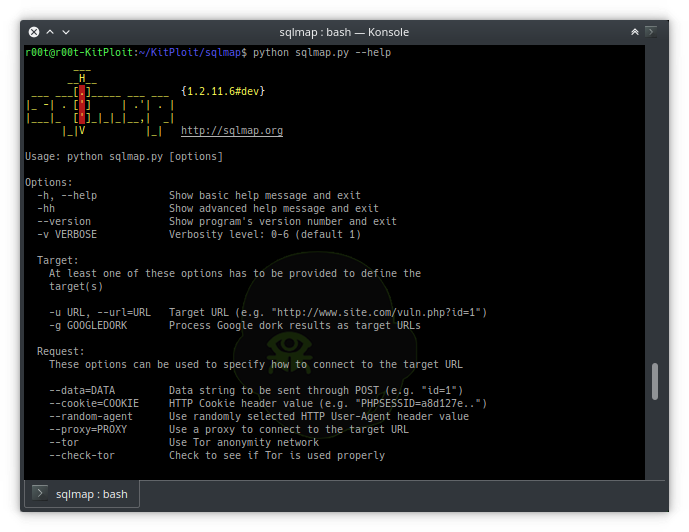The width and height of the screenshot is (689, 532).
Task: Click 'Data string to be sent through POST'
Action: pos(274,391)
